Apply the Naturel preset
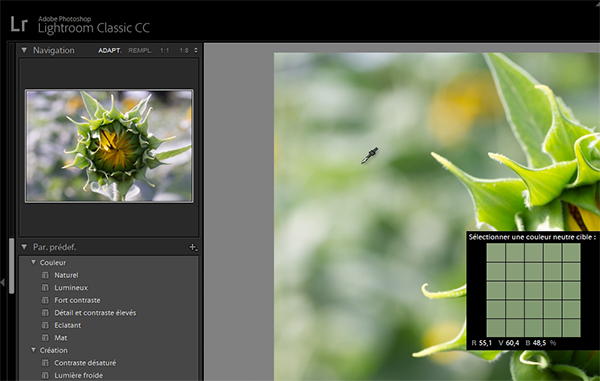 [66, 275]
